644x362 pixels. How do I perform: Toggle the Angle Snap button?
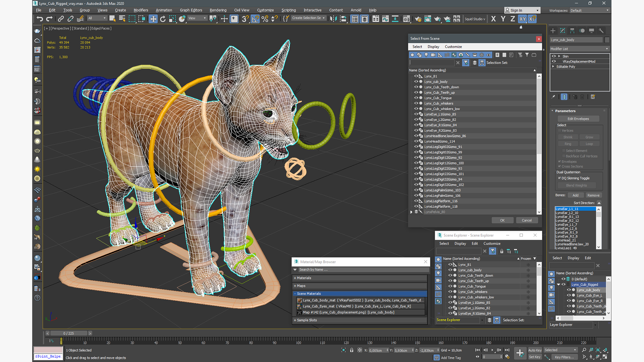pos(255,19)
